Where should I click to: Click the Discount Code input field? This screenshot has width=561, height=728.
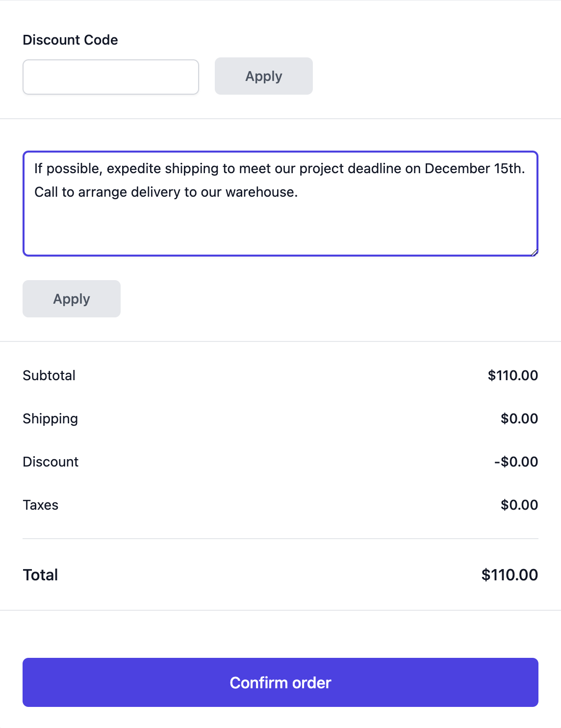coord(111,77)
